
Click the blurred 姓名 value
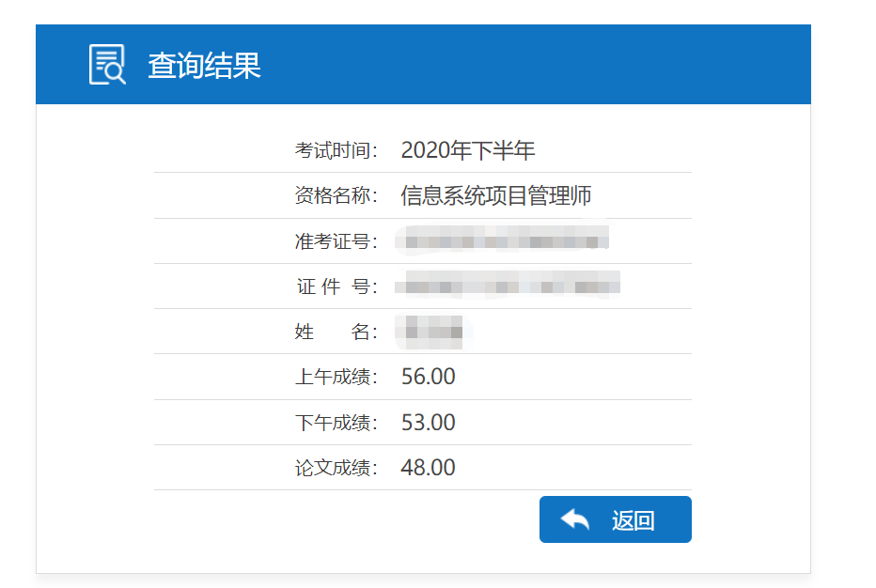[x=433, y=331]
